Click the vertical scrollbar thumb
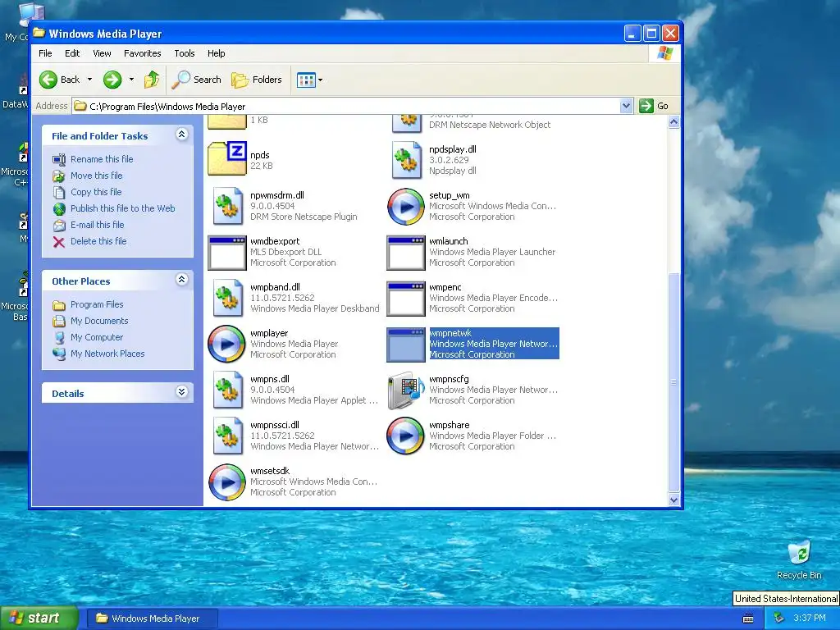Screen dimensions: 840x630 674,382
